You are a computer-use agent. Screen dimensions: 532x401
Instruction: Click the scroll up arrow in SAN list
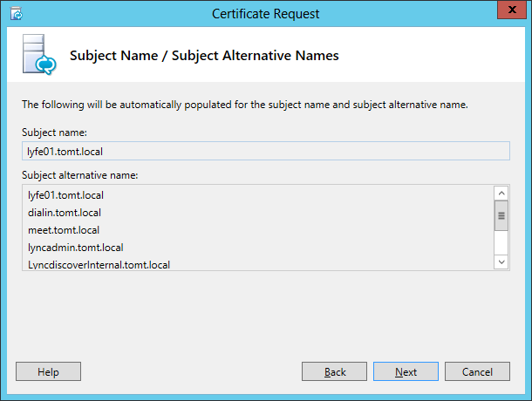pyautogui.click(x=501, y=194)
